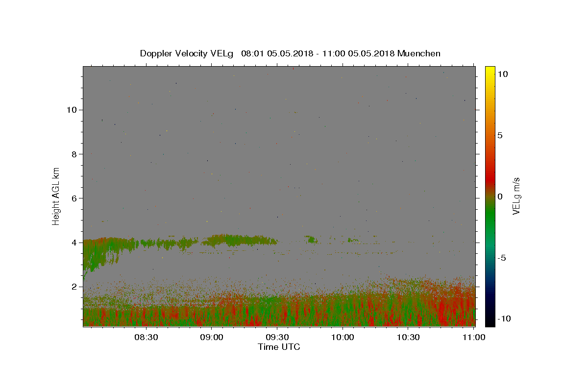Screen dimensions: 588x392
Task: Click the 'Time UTC' x-axis label
Action: (x=279, y=347)
